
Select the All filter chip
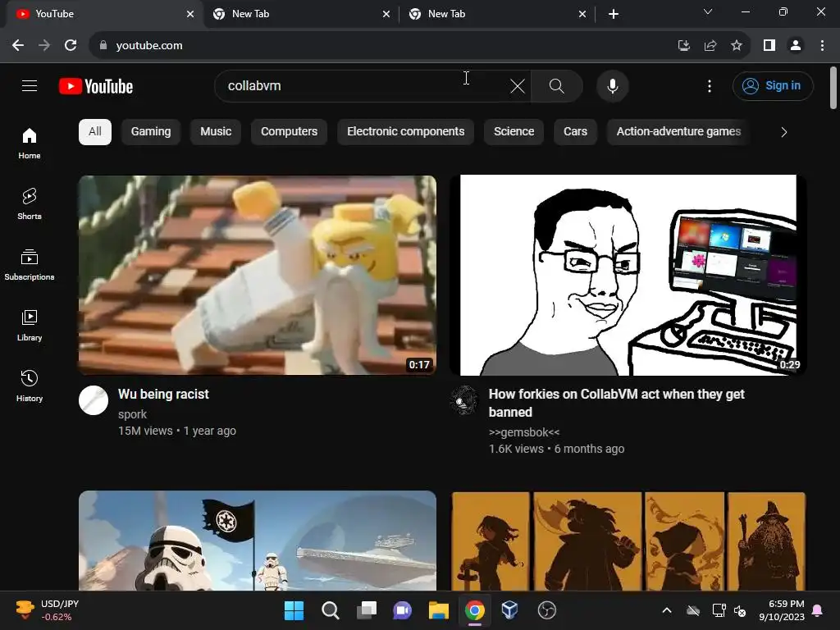pos(95,132)
